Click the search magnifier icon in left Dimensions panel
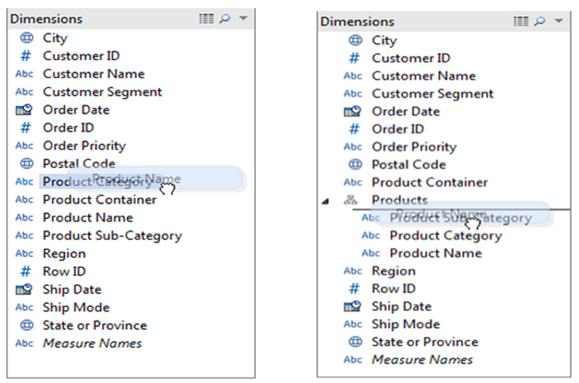The image size is (579, 383). [x=225, y=18]
